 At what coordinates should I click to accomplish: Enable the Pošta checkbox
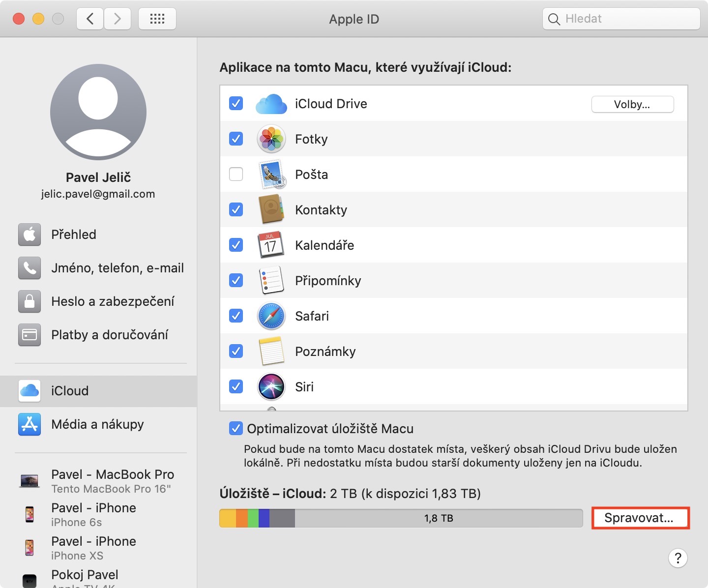[x=236, y=175]
